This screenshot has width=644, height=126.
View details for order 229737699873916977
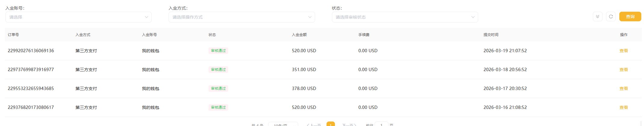(623, 70)
